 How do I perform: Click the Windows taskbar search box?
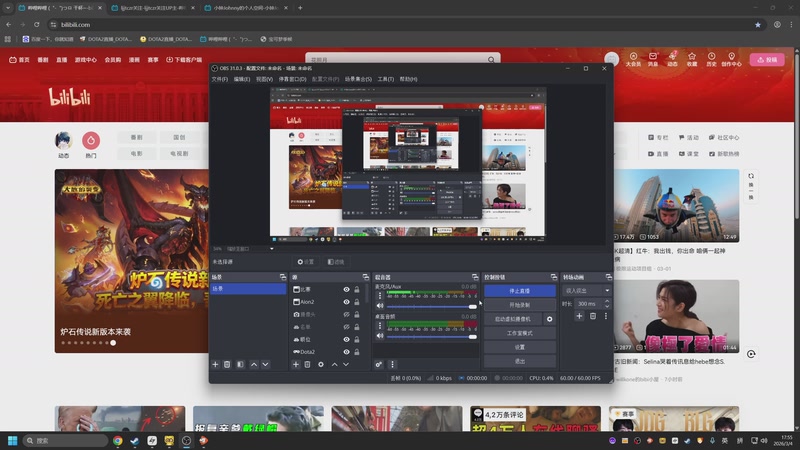click(62, 440)
